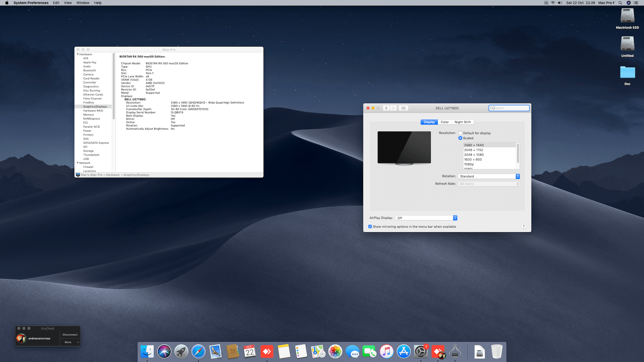Screen dimensions: 644x362
Task: Collapse Hardware section in System Information
Action: tap(77, 54)
